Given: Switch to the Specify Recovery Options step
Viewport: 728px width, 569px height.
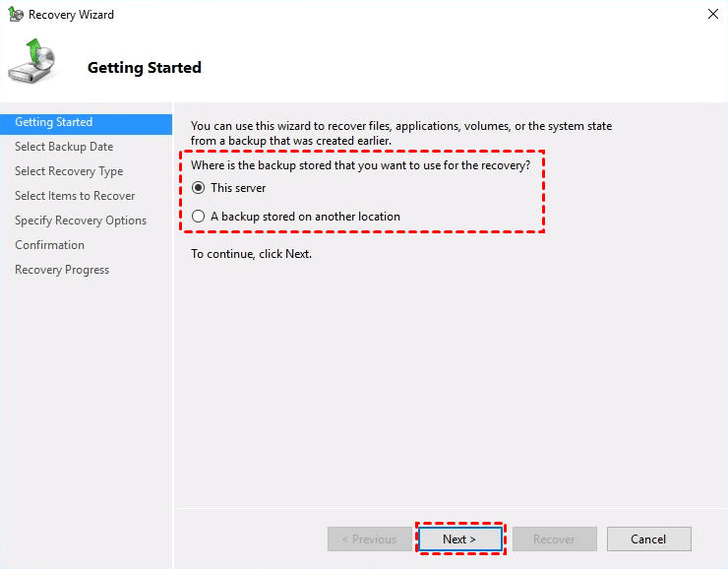Looking at the screenshot, I should pos(81,221).
